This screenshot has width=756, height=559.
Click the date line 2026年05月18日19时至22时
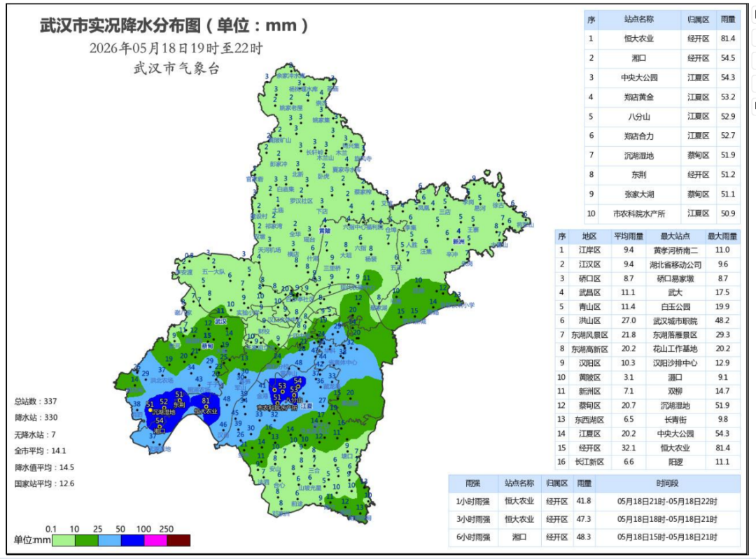click(176, 48)
